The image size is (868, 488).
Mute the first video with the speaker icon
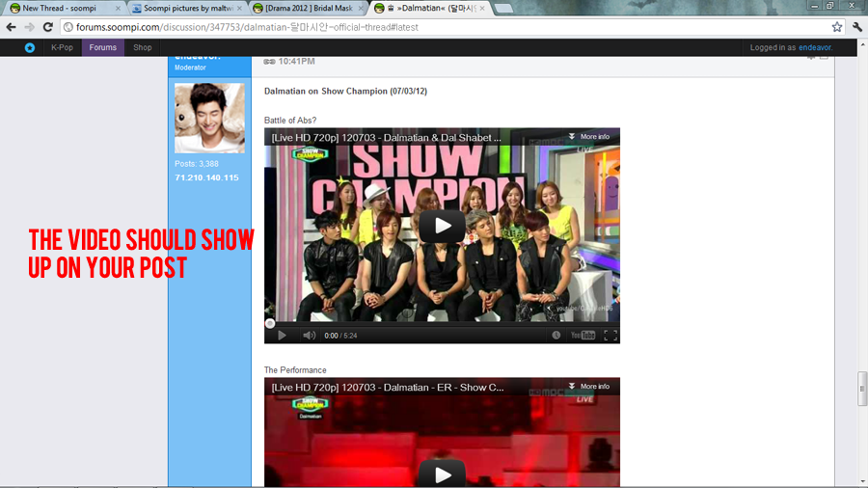(309, 336)
